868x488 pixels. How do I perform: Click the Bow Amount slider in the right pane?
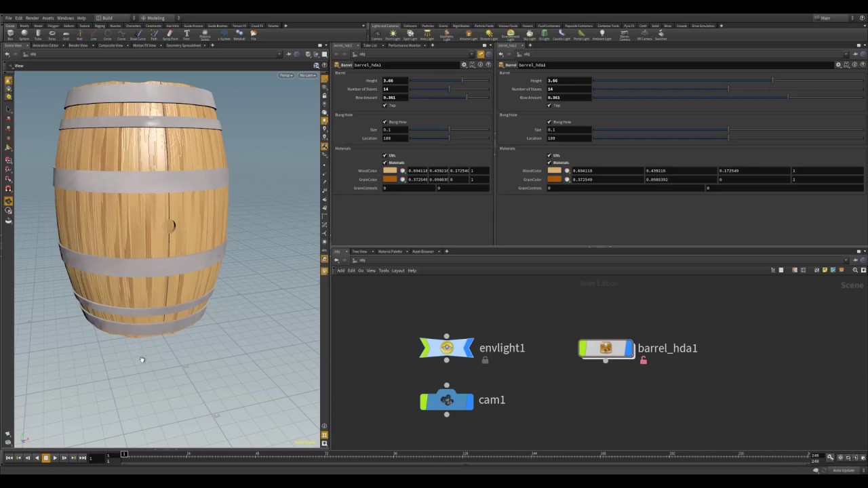(729, 98)
